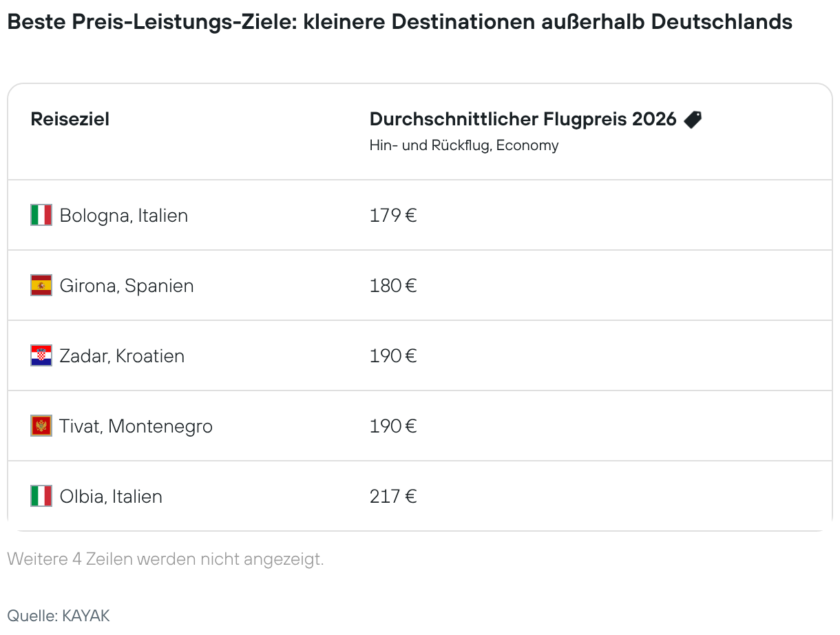
Task: Click the Italian flag next to Olbia
Action: [x=41, y=497]
